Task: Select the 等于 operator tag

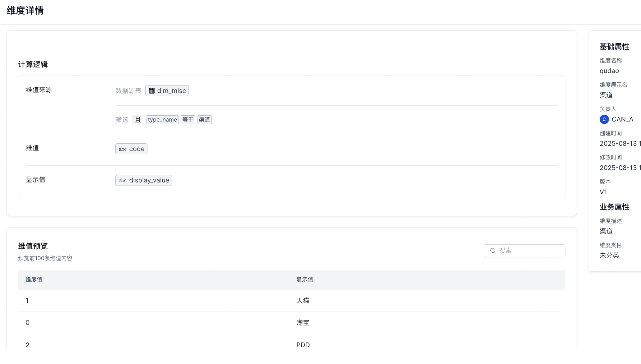Action: pos(188,120)
